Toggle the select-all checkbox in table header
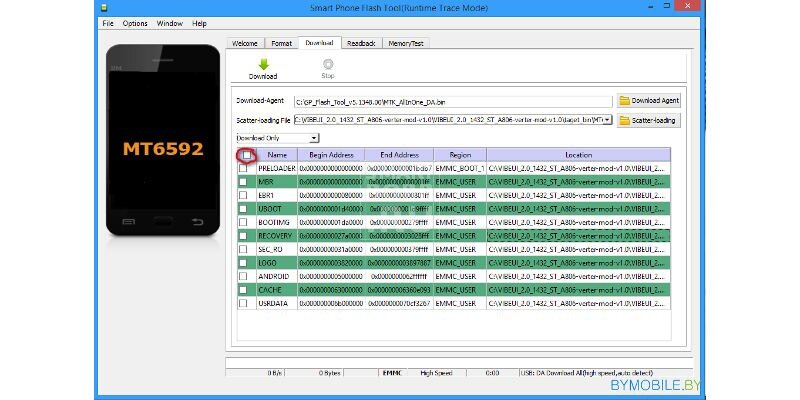 247,155
